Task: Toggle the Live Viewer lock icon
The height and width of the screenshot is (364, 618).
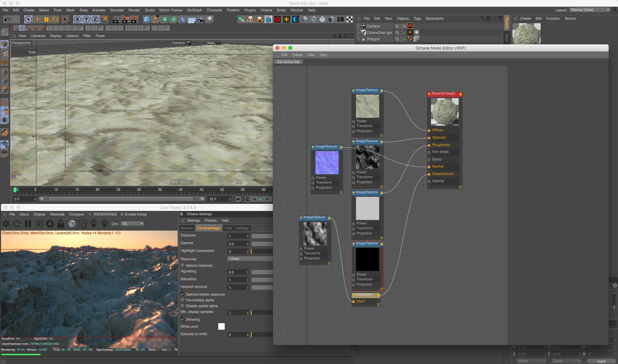Action: click(x=61, y=224)
